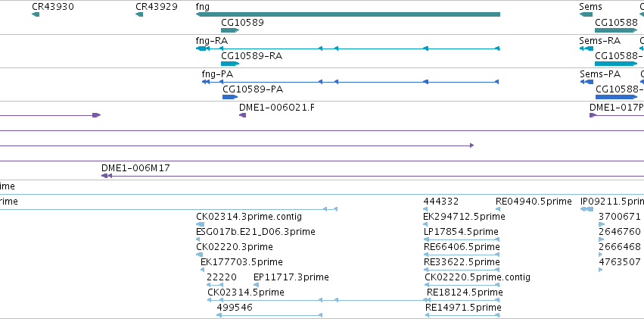This screenshot has height=319, width=644.
Task: Click the CR43929 gene arrow
Action: (x=139, y=15)
